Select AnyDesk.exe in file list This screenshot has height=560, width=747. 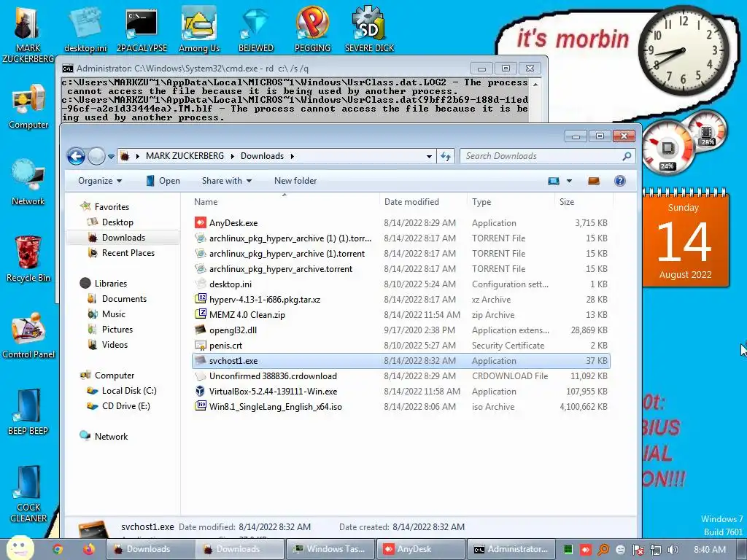[400, 223]
